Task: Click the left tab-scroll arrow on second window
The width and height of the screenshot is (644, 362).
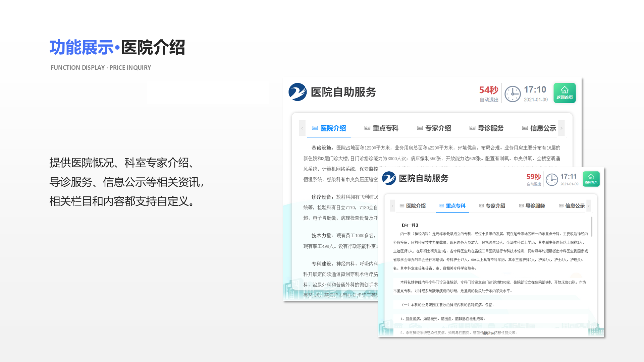Action: [x=392, y=206]
